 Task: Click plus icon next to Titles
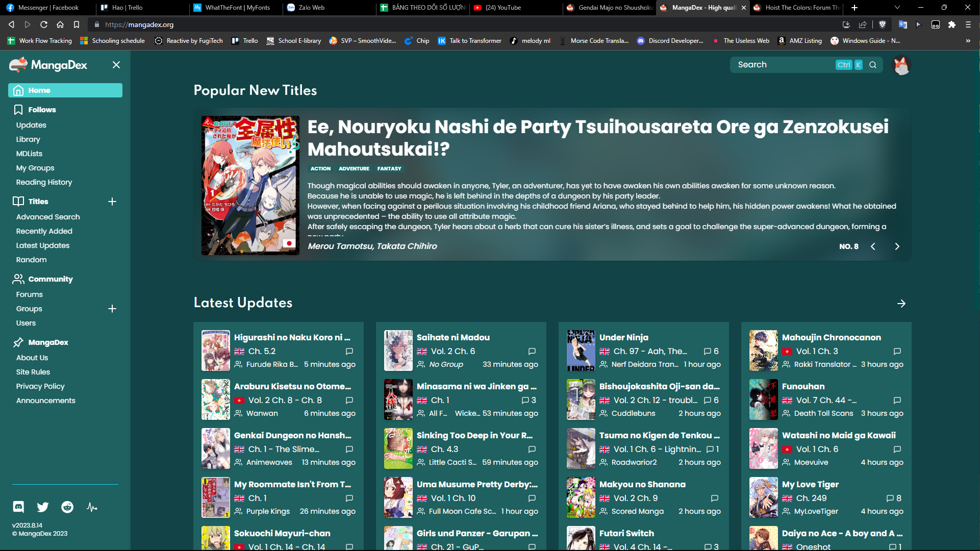112,202
